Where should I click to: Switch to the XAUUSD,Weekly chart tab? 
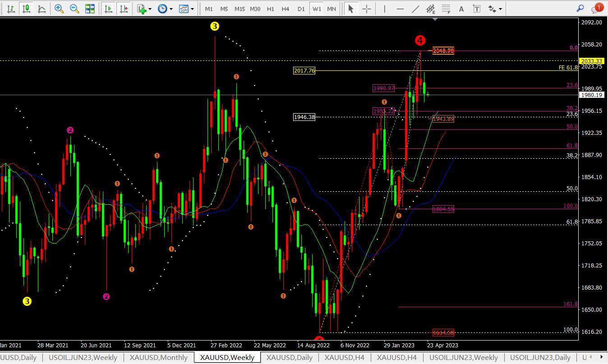227,358
